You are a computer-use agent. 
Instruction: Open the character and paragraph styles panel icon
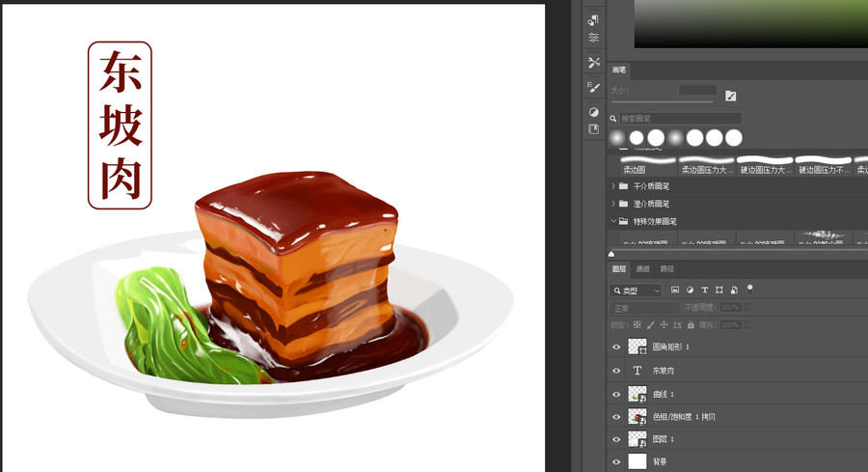[593, 20]
